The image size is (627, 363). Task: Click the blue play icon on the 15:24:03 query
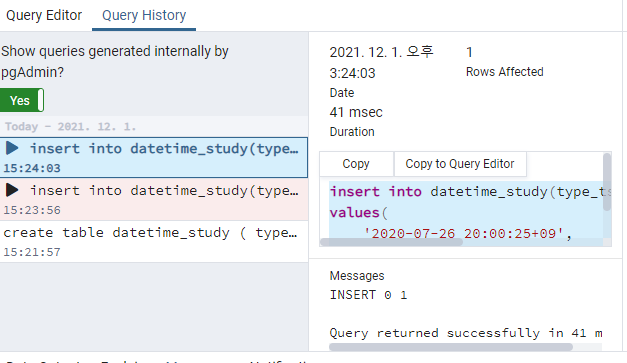click(12, 148)
